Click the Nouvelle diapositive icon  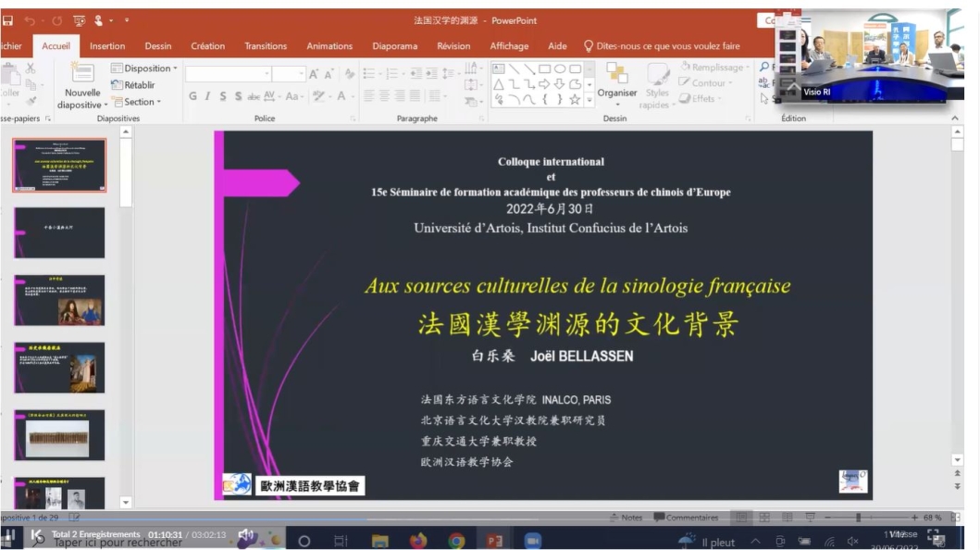82,74
